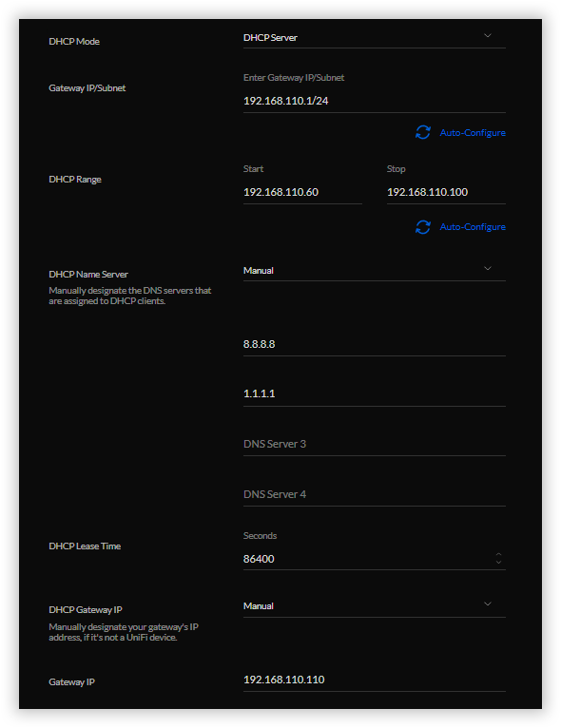561x728 pixels.
Task: Click the DHCP Lease Time seconds field
Action: [x=367, y=559]
